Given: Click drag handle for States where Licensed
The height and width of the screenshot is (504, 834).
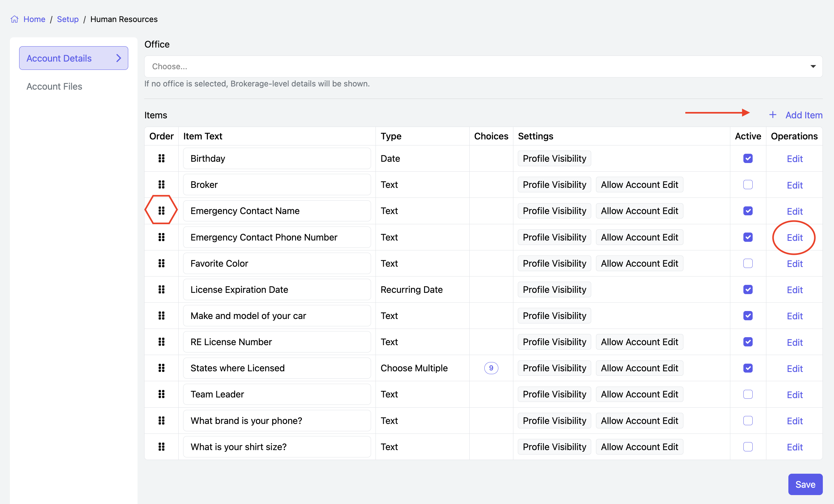Looking at the screenshot, I should click(x=161, y=368).
